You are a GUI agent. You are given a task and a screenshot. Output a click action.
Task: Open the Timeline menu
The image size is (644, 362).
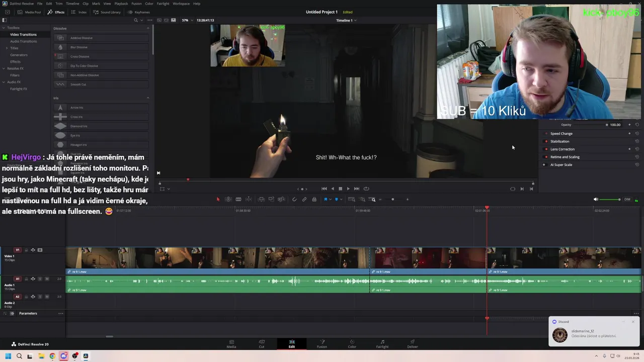72,4
